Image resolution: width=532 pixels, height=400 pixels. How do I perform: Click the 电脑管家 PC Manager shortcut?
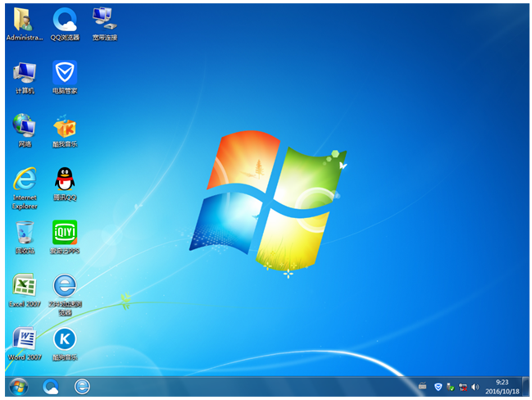click(65, 74)
